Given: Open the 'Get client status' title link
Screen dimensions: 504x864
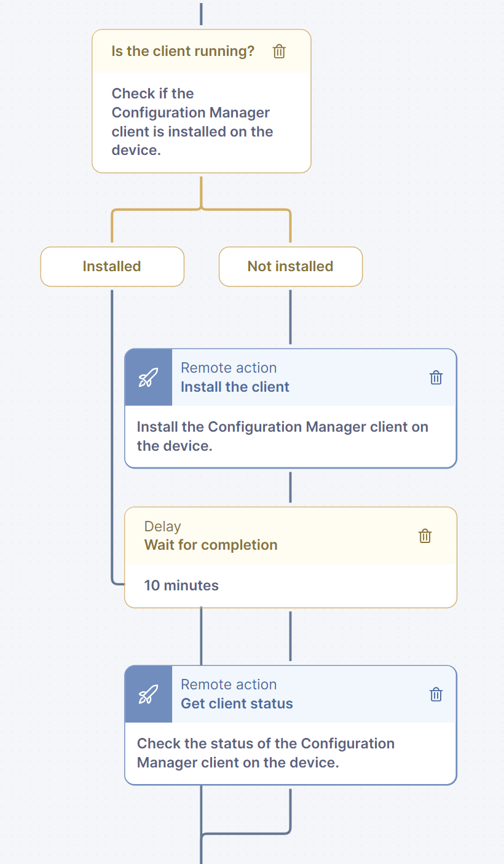Looking at the screenshot, I should point(237,703).
